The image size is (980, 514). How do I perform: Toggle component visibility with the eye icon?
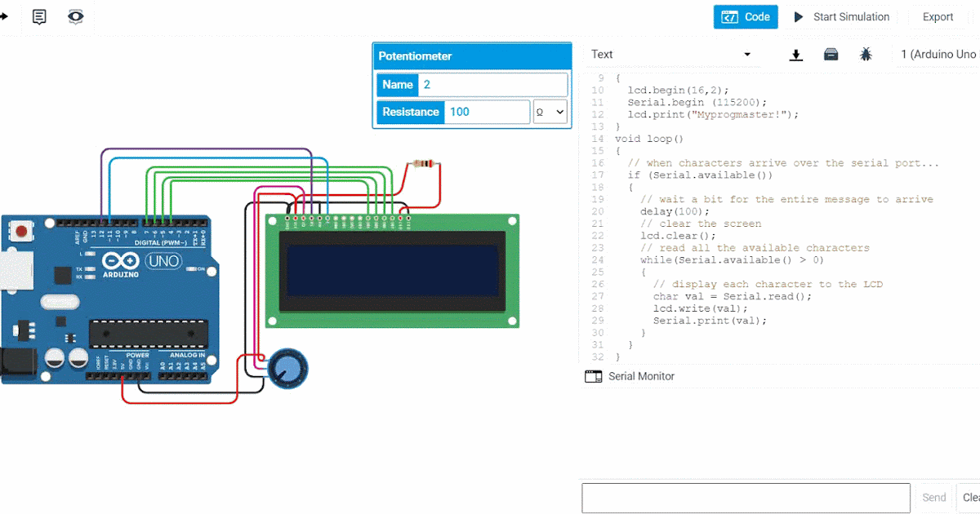coord(75,17)
